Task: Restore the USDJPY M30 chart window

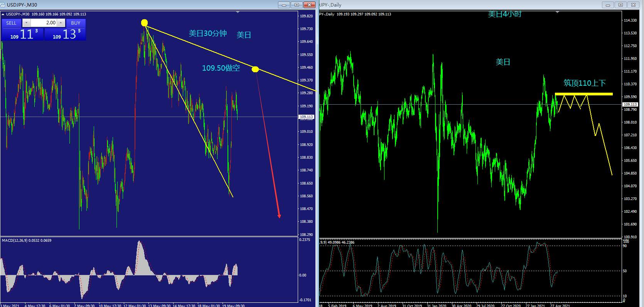Action: [297, 5]
